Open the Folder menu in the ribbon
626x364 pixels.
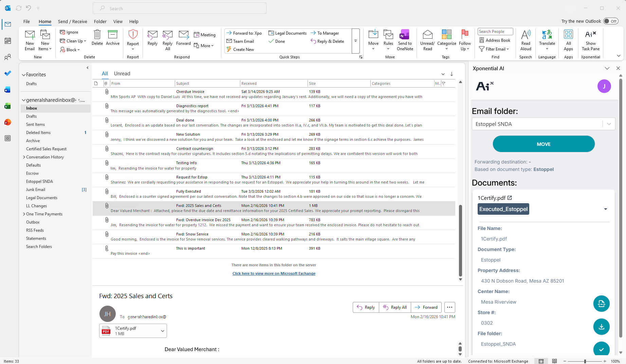tap(100, 21)
